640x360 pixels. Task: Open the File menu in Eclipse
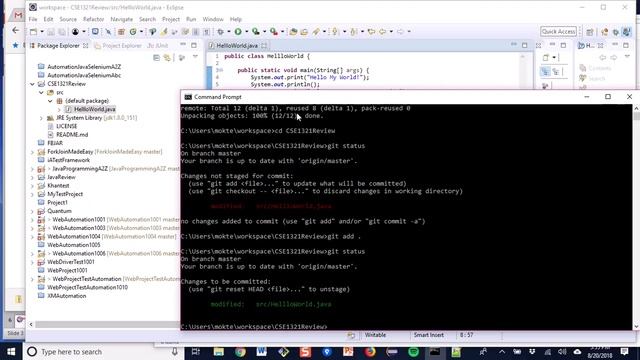(33, 19)
